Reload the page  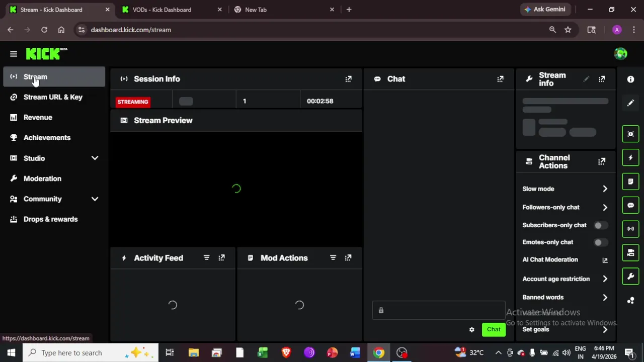tap(44, 30)
